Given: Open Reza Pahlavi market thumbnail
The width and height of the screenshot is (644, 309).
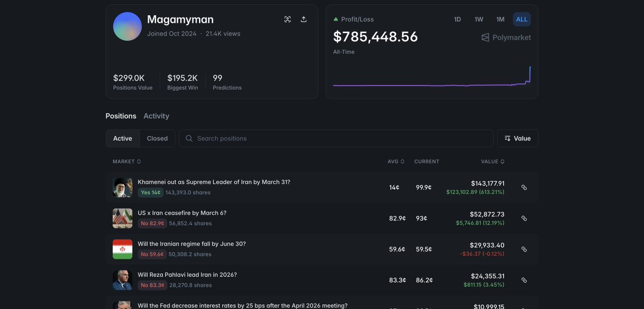Looking at the screenshot, I should coord(122,280).
